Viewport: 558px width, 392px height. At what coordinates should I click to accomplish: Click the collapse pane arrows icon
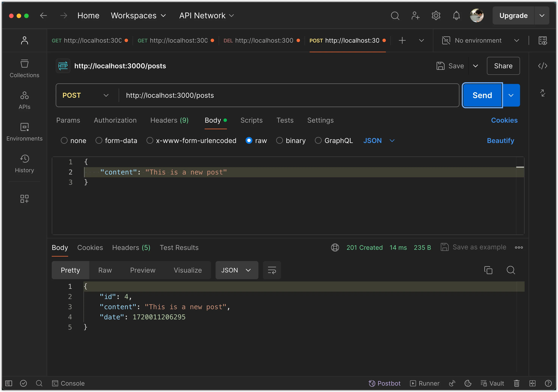click(543, 93)
